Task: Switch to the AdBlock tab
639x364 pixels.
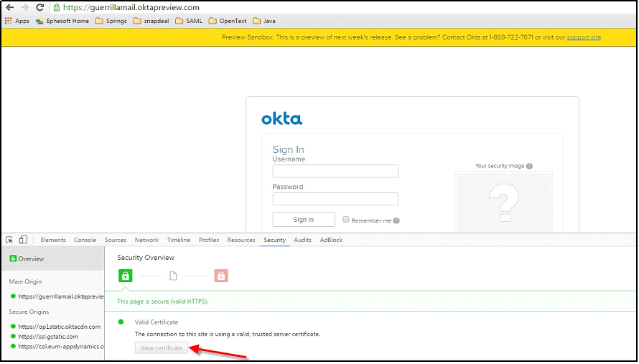Action: (331, 240)
